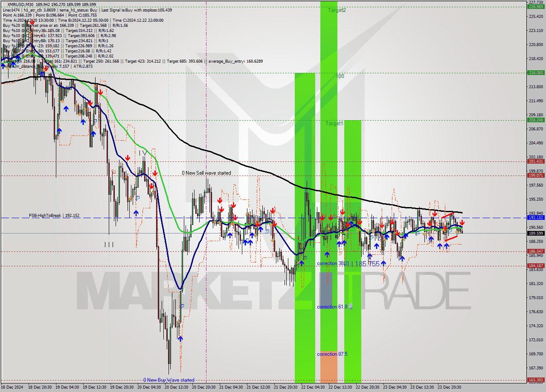Select the '0 New Buy Wave started' label
Image resolution: width=546 pixels, height=392 pixels.
coord(169,380)
